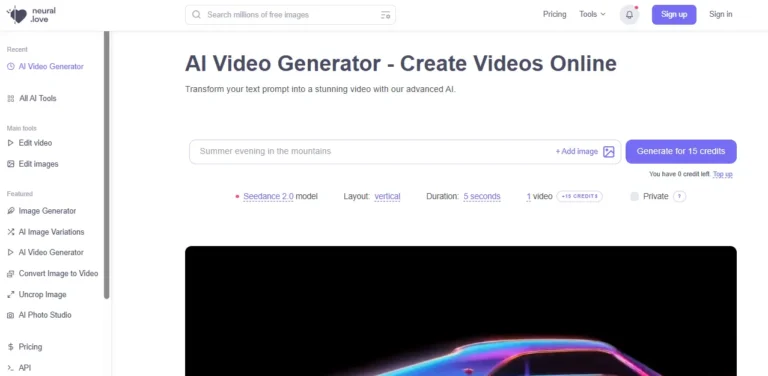Open the API page from sidebar
The width and height of the screenshot is (768, 376).
pyautogui.click(x=24, y=368)
